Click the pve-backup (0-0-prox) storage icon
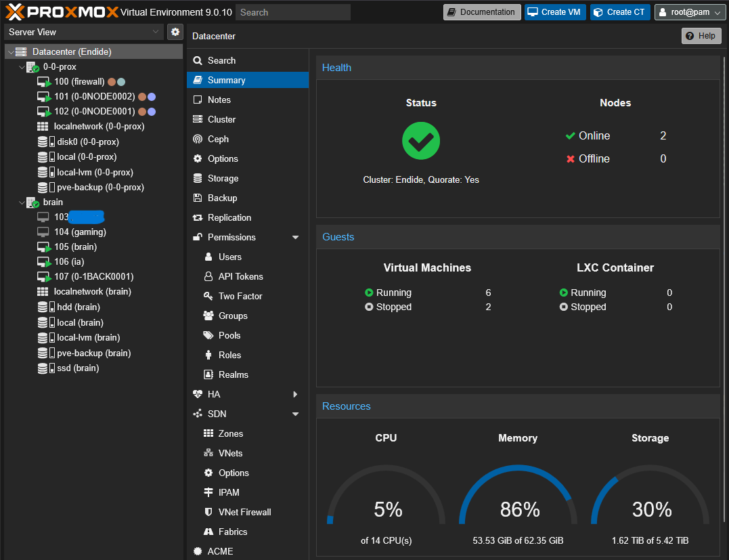This screenshot has height=560, width=729. [43, 188]
